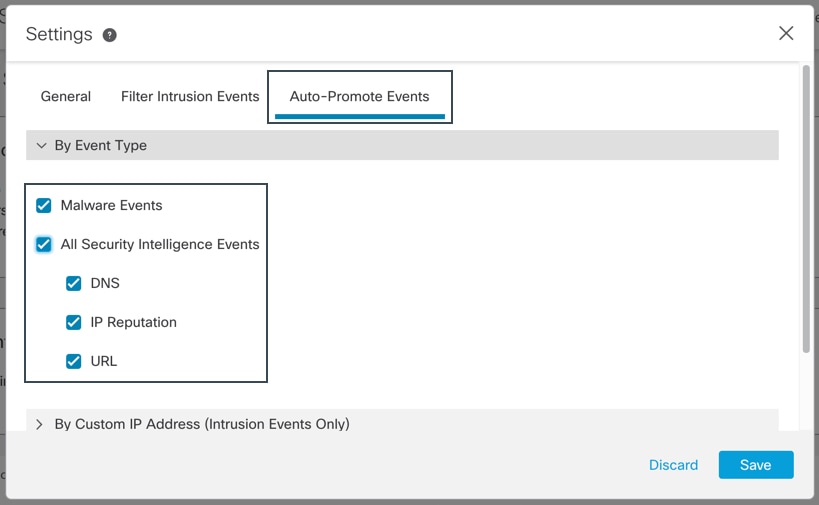Click the Save button
Image resolution: width=819 pixels, height=505 pixels.
pyautogui.click(x=756, y=465)
